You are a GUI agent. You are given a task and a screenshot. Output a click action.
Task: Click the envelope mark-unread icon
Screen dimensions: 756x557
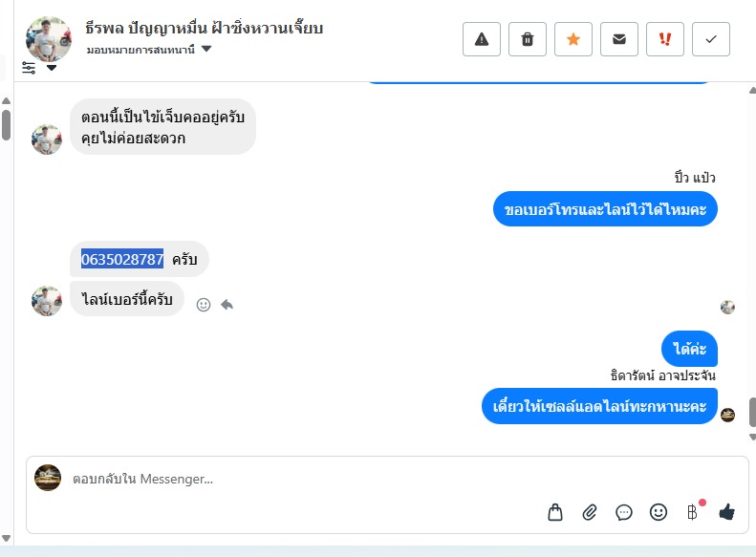(619, 39)
